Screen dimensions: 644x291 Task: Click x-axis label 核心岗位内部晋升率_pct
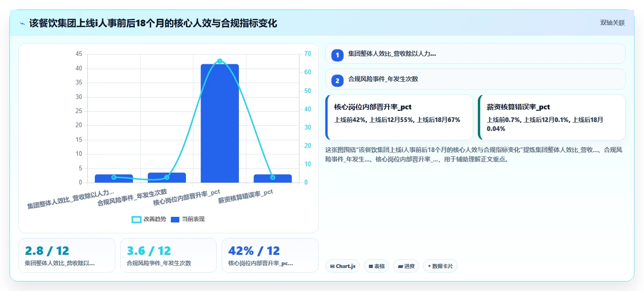[187, 198]
